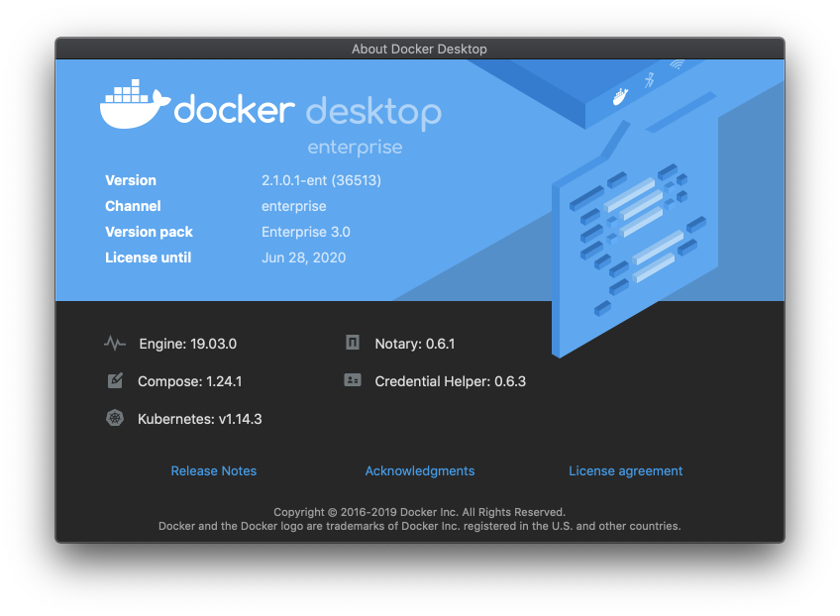Click the About Docker Desktop title bar

pyautogui.click(x=419, y=48)
